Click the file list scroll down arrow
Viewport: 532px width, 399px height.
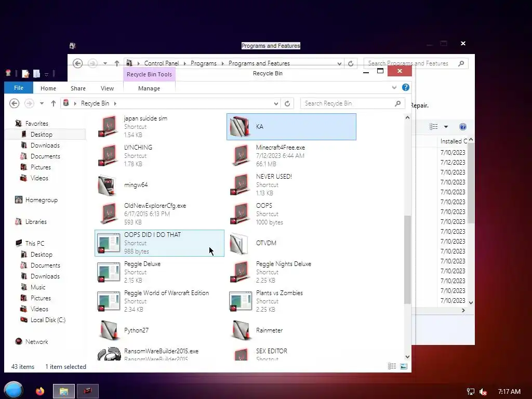click(x=407, y=356)
